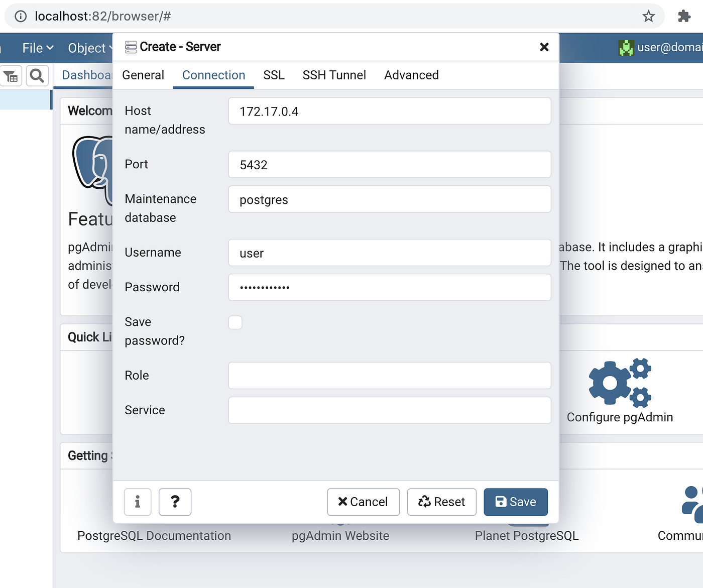Click the Configure pgAdmin gears icon

click(620, 382)
